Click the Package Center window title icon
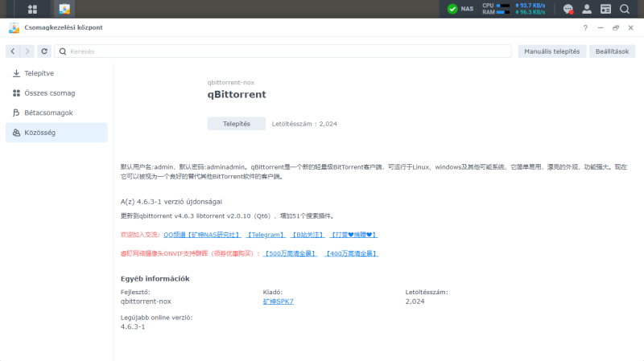 coord(14,28)
